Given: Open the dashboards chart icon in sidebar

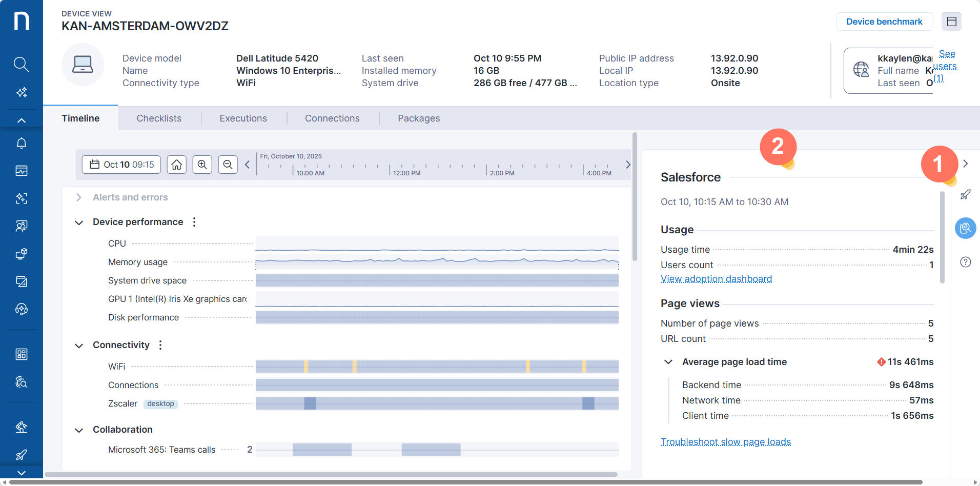Looking at the screenshot, I should 21,171.
